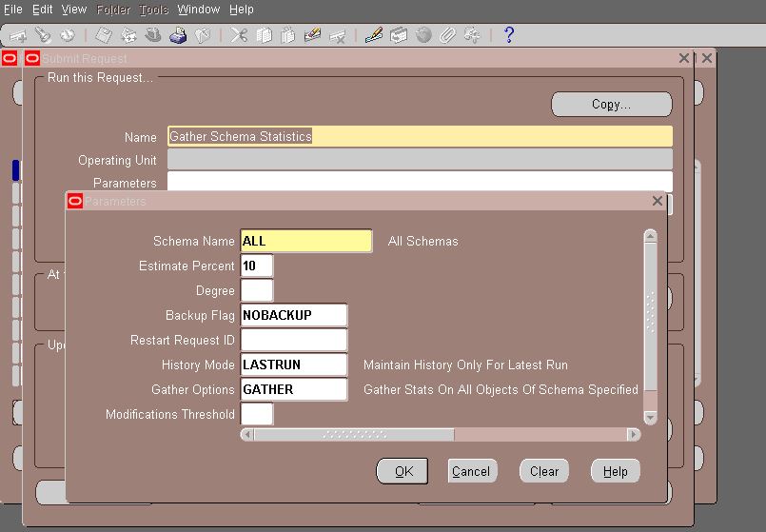Click the Switch Responsibilities hat icon
The width and height of the screenshot is (766, 532).
tap(153, 35)
